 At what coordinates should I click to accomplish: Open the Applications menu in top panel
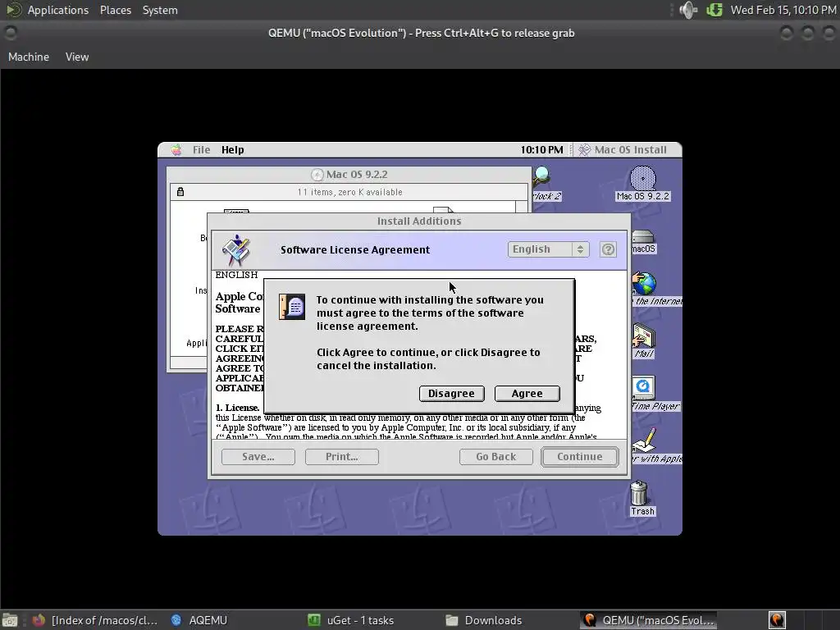coord(58,10)
